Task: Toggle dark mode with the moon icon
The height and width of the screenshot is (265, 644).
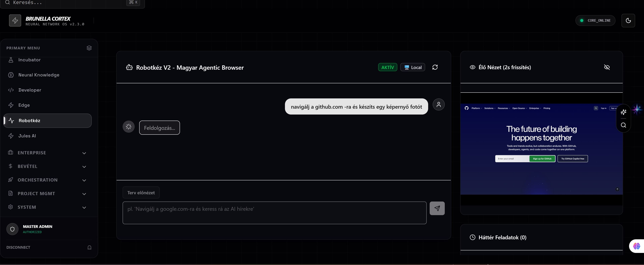Action: pos(628,20)
